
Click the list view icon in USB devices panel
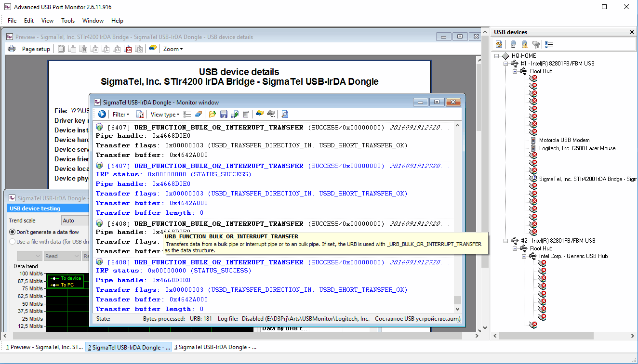coord(549,44)
